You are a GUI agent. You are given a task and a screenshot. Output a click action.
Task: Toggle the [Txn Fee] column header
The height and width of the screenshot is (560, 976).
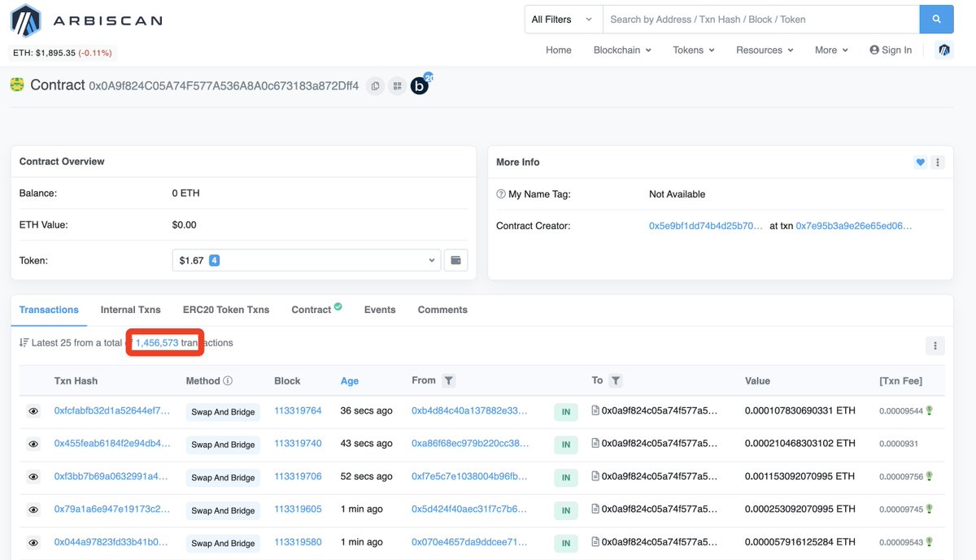pyautogui.click(x=900, y=380)
